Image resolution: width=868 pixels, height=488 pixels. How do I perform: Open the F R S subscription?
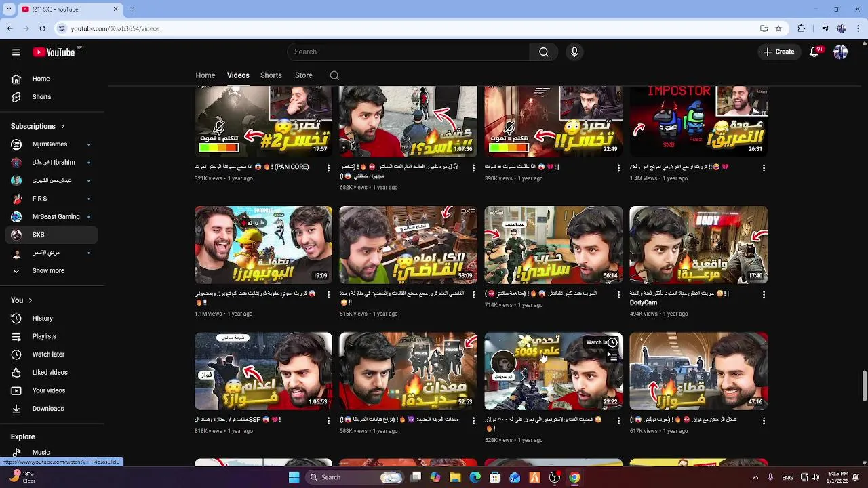pyautogui.click(x=52, y=199)
